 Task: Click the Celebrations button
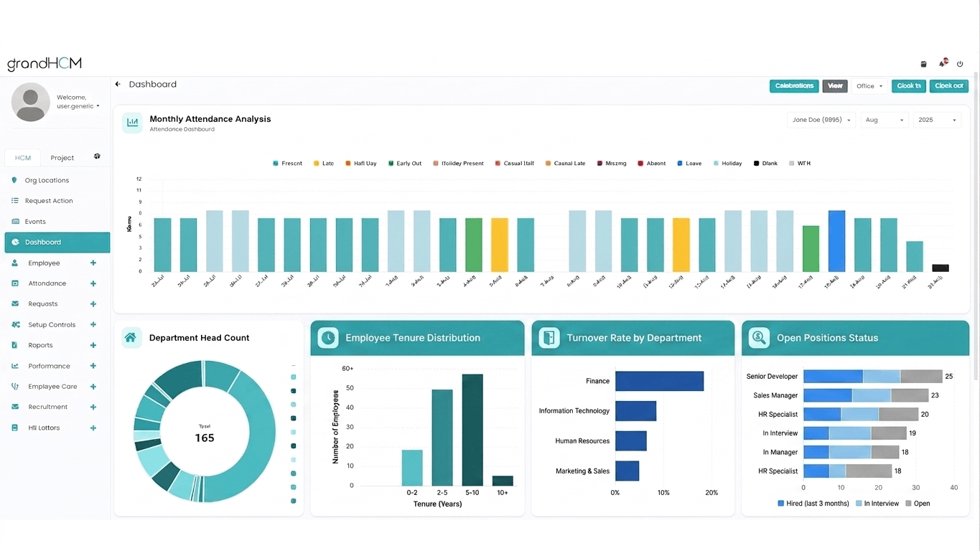pos(794,86)
